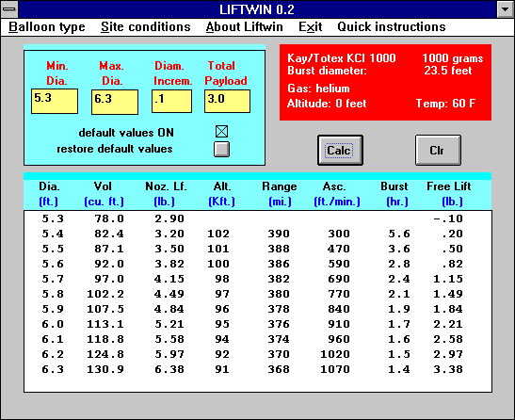
Task: Click diameter value 6.0 in results
Action: point(53,324)
